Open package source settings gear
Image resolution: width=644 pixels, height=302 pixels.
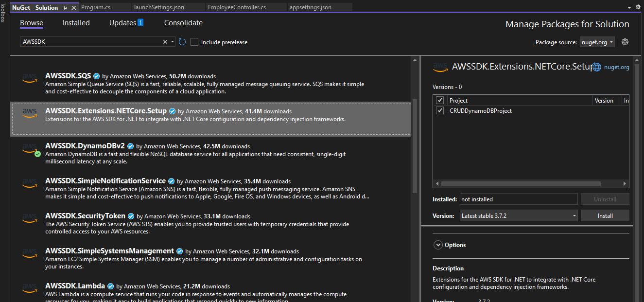(625, 42)
